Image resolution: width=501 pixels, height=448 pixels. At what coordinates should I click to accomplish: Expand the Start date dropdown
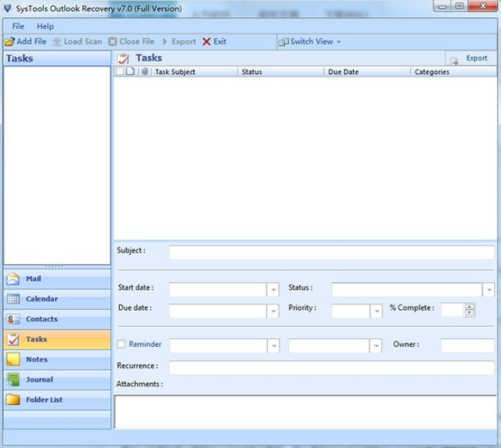click(273, 290)
